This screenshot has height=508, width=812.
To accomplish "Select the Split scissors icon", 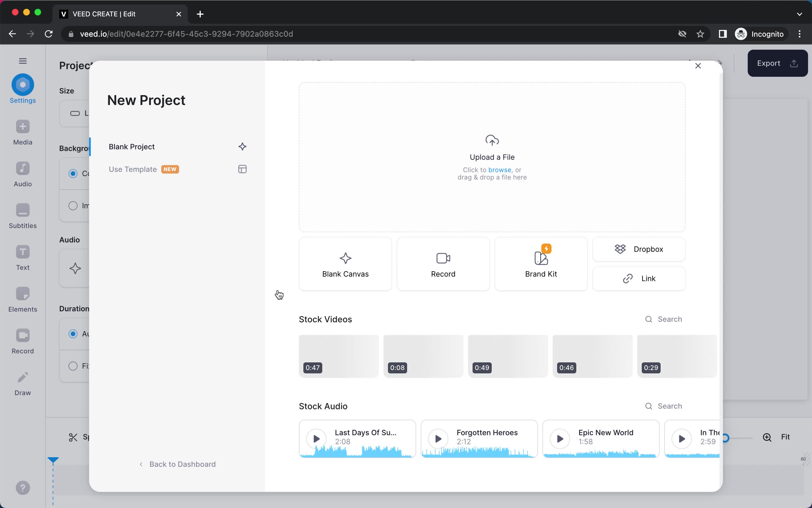I will [73, 437].
